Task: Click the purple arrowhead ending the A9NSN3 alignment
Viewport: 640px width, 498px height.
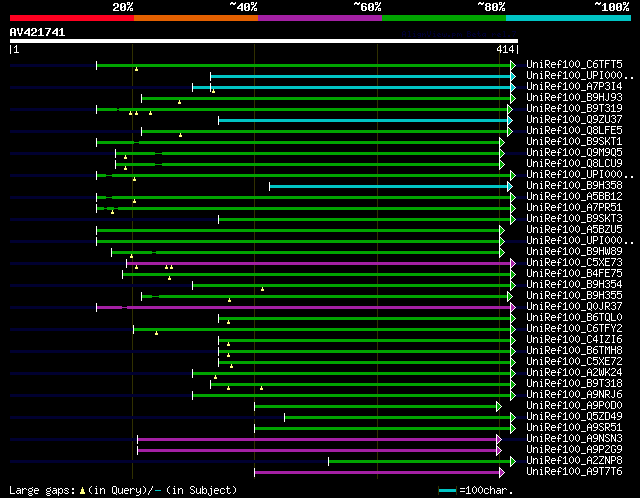Action: click(x=499, y=440)
